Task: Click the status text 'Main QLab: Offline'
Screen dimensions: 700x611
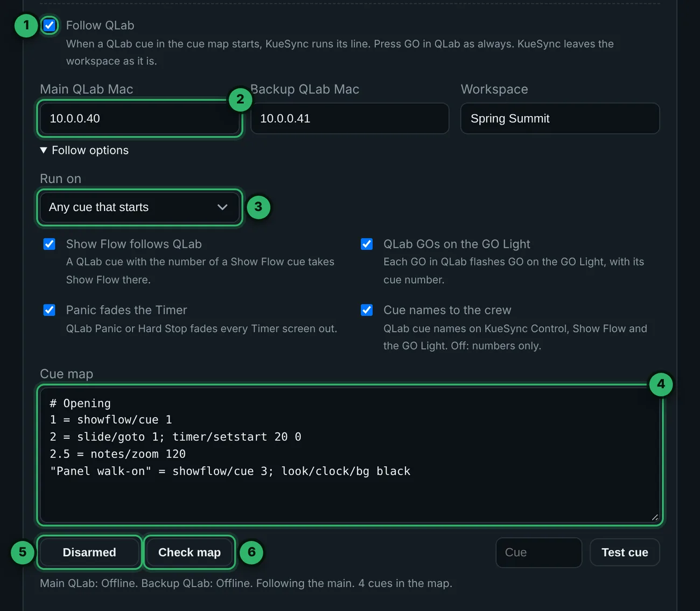Action: tap(88, 583)
